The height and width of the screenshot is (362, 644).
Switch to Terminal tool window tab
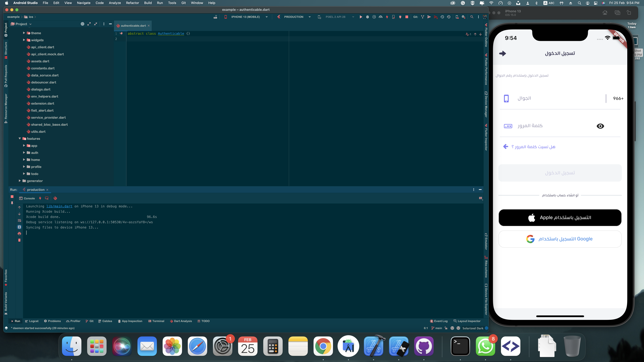[156, 321]
